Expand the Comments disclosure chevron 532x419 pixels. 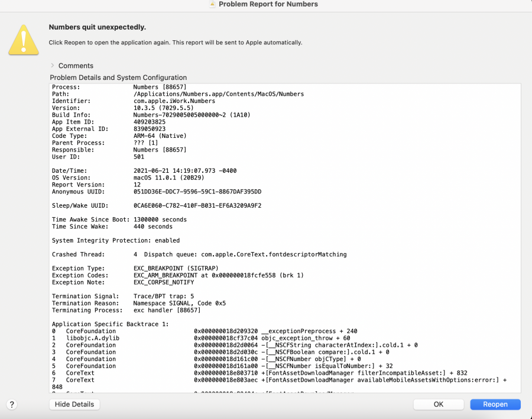point(52,65)
